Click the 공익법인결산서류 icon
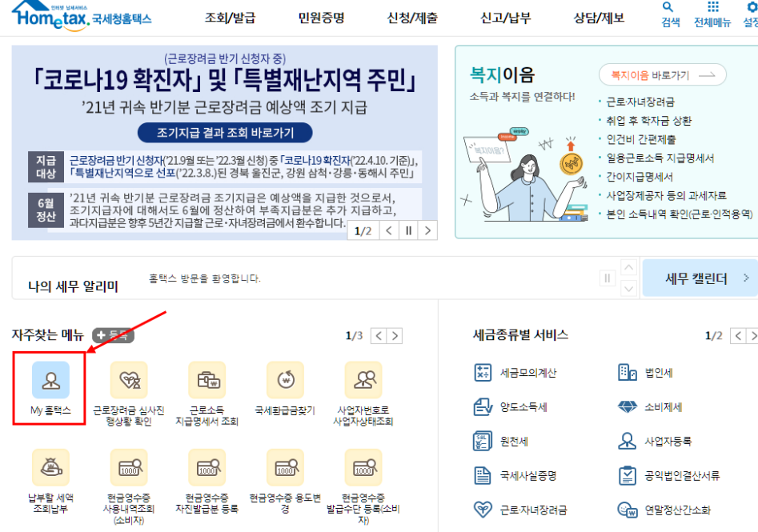The image size is (758, 532). (627, 475)
